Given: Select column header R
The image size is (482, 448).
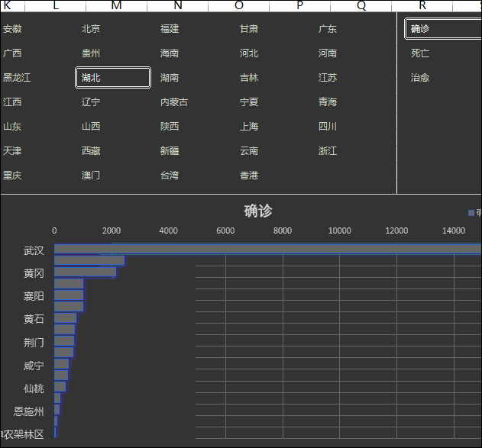Looking at the screenshot, I should point(422,5).
